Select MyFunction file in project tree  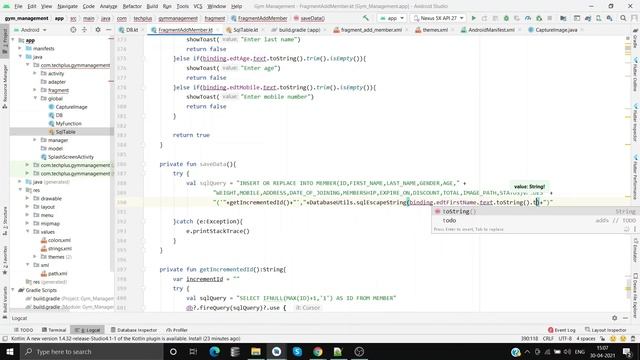65,123
